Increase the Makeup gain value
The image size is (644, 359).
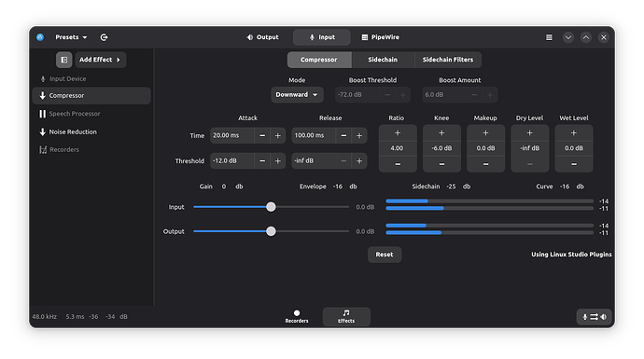(485, 133)
